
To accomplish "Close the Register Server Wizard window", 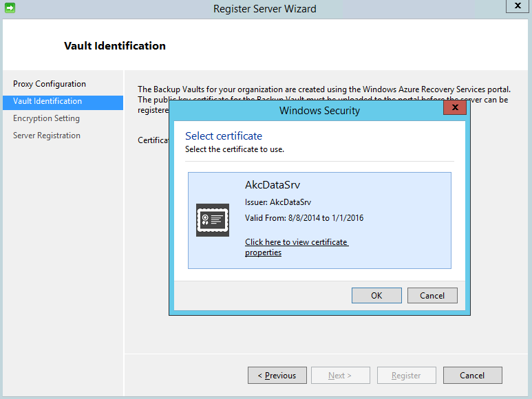I will point(517,6).
